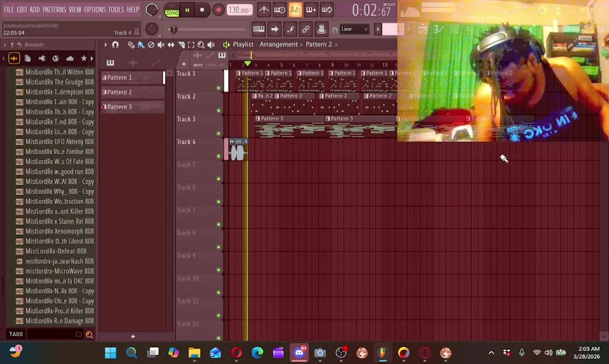The image size is (609, 364).
Task: Click the tempo 130.000 field
Action: click(239, 10)
